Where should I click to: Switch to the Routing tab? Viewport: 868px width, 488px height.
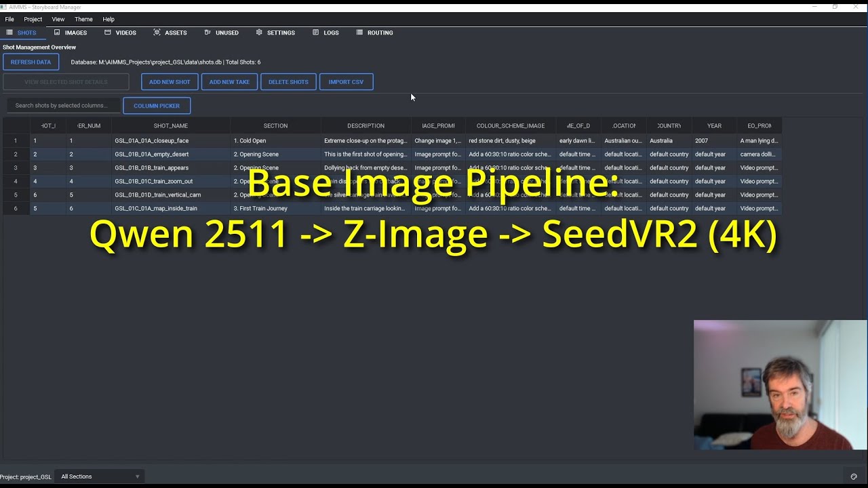(374, 33)
